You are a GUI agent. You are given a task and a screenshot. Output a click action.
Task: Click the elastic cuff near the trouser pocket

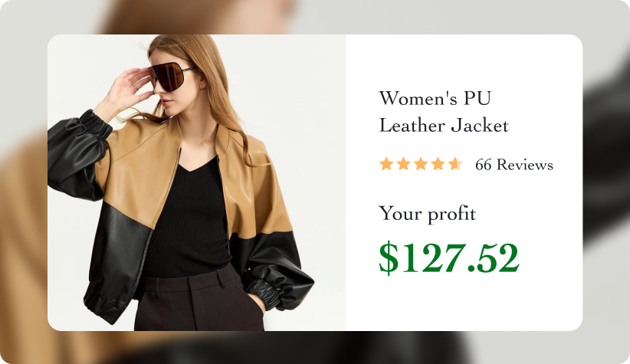[261, 294]
